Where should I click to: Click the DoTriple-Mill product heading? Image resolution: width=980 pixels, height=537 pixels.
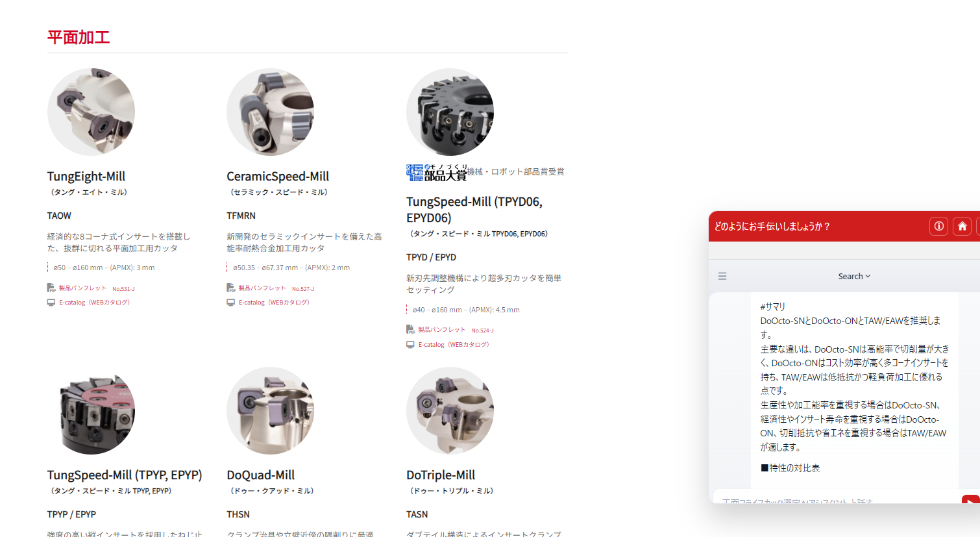click(x=440, y=475)
